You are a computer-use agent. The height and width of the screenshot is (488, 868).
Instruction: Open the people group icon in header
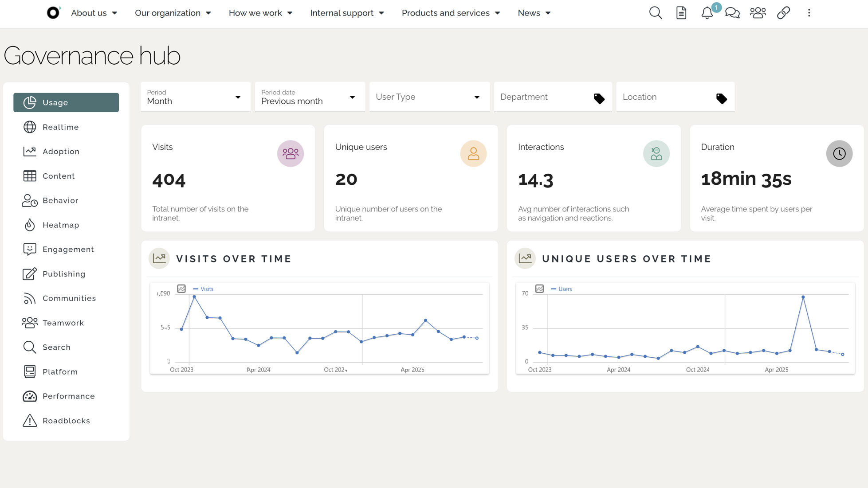coord(758,13)
